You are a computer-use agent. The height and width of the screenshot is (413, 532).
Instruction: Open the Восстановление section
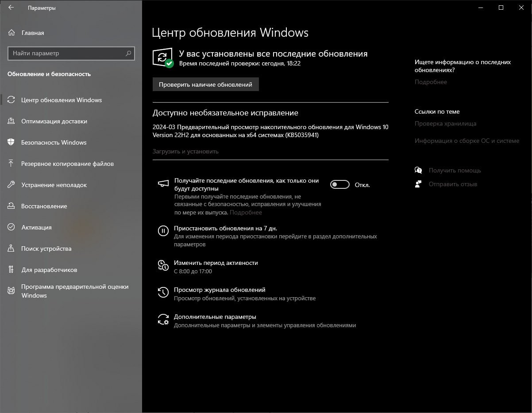tap(44, 206)
